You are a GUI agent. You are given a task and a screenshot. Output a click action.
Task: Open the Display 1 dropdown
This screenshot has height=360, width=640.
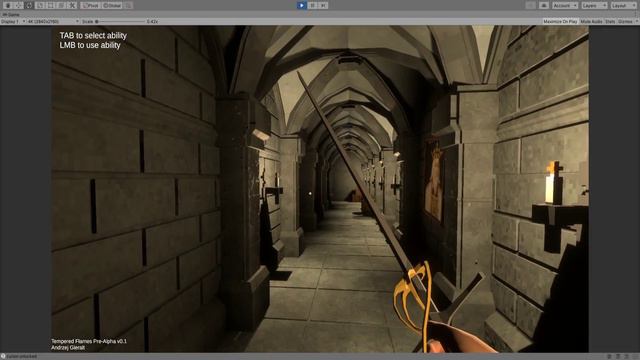click(13, 21)
